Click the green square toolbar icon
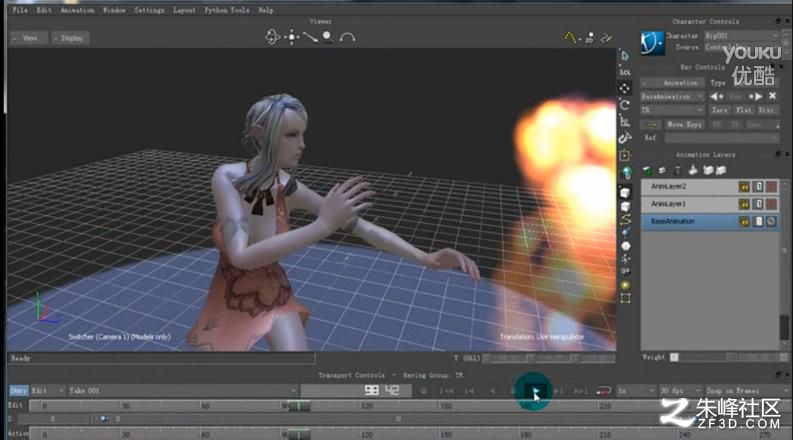The width and height of the screenshot is (793, 440). 625,155
